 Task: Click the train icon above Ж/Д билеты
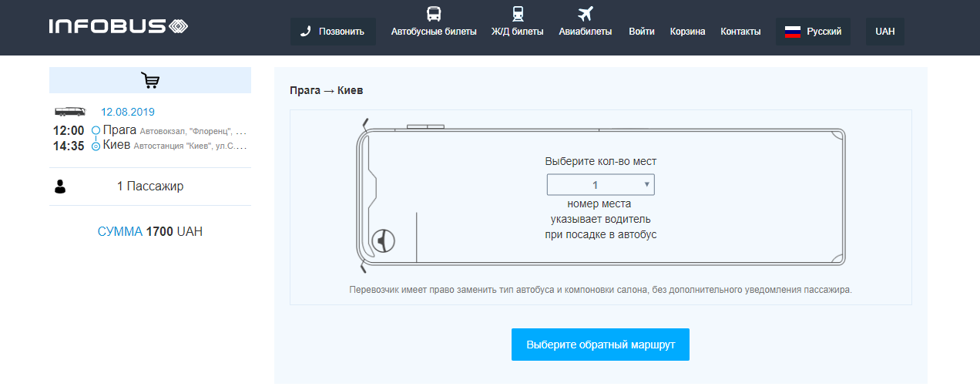(518, 14)
